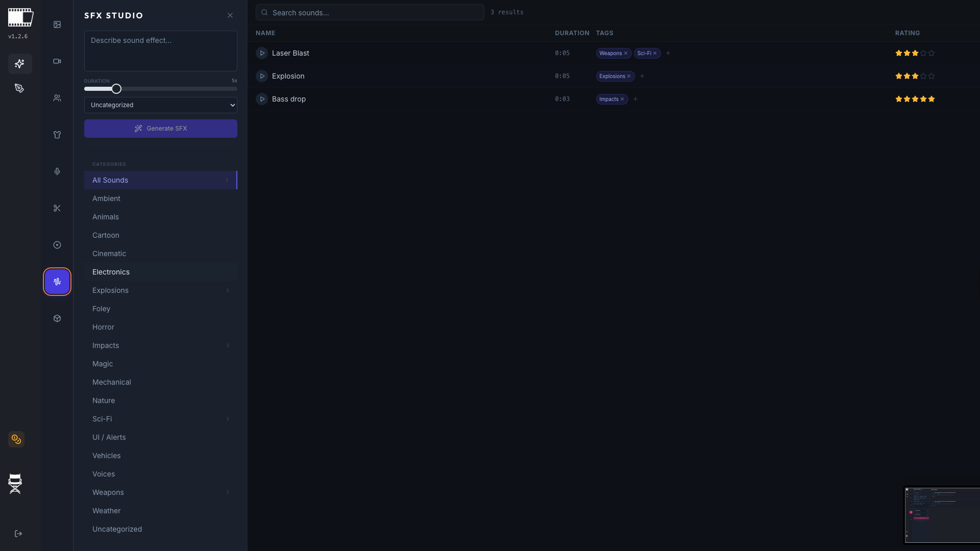
Task: Filter by the Weapons category
Action: (161, 492)
